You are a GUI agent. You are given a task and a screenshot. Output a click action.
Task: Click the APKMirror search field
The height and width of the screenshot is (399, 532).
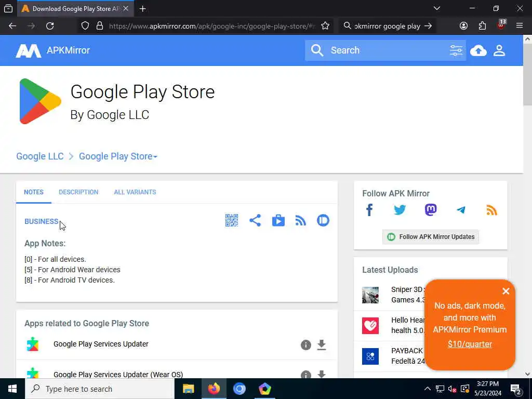(385, 50)
